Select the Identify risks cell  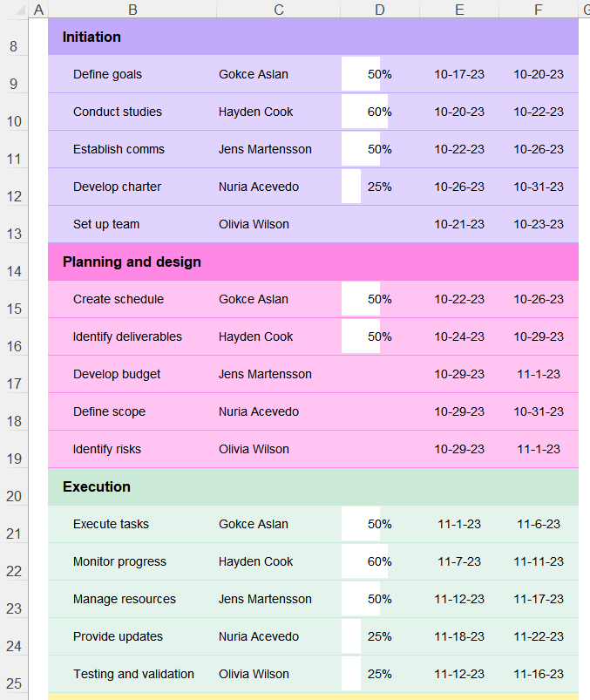132,449
